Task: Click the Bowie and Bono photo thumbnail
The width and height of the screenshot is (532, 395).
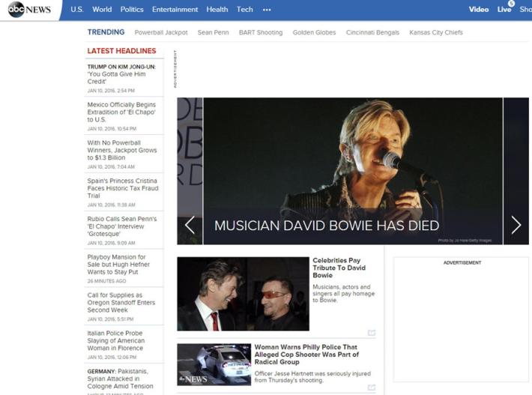Action: click(243, 294)
